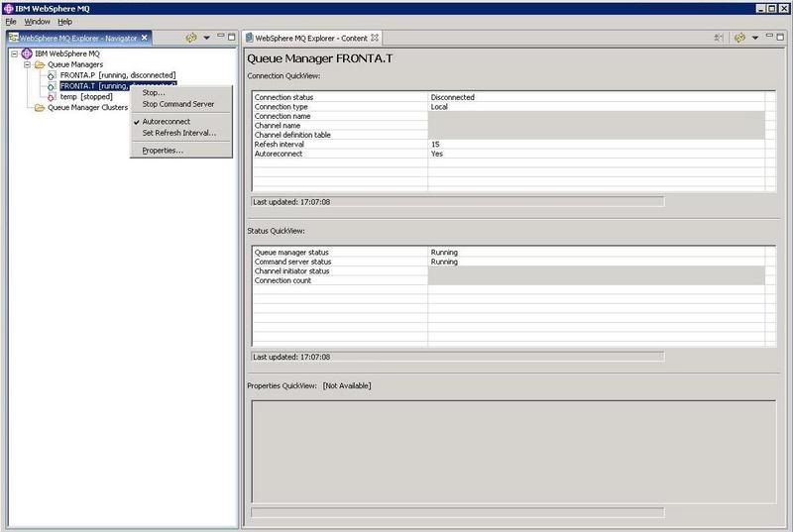Select the Queue Managers folder label

(x=75, y=64)
